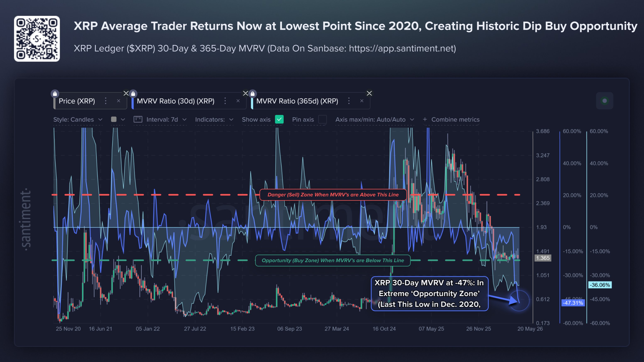Click the plus icon beside Combine metrics
Viewport: 644px width, 362px height.
pos(425,119)
